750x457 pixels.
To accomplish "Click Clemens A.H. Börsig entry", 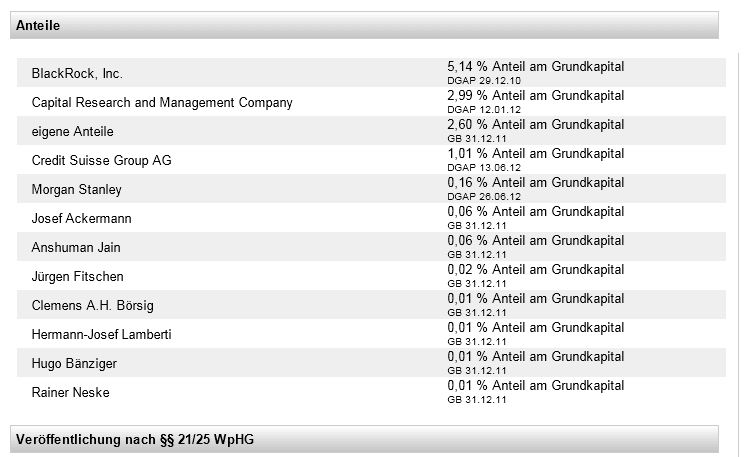I will pos(92,305).
